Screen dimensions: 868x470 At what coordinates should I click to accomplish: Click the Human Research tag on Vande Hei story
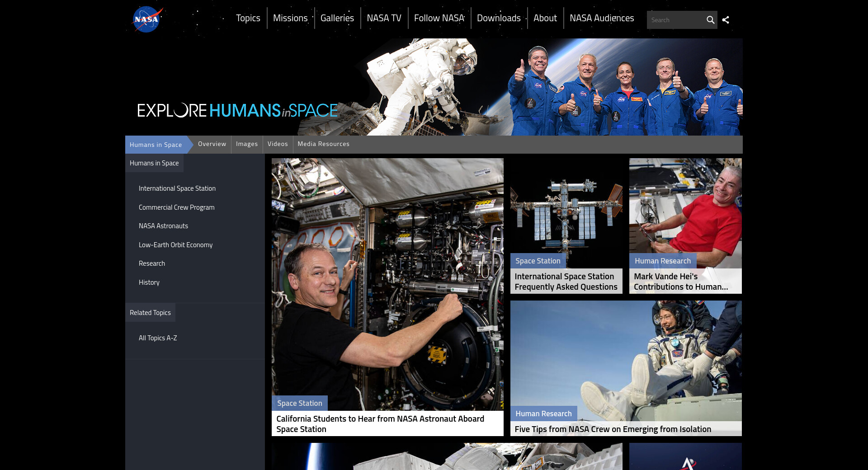663,261
